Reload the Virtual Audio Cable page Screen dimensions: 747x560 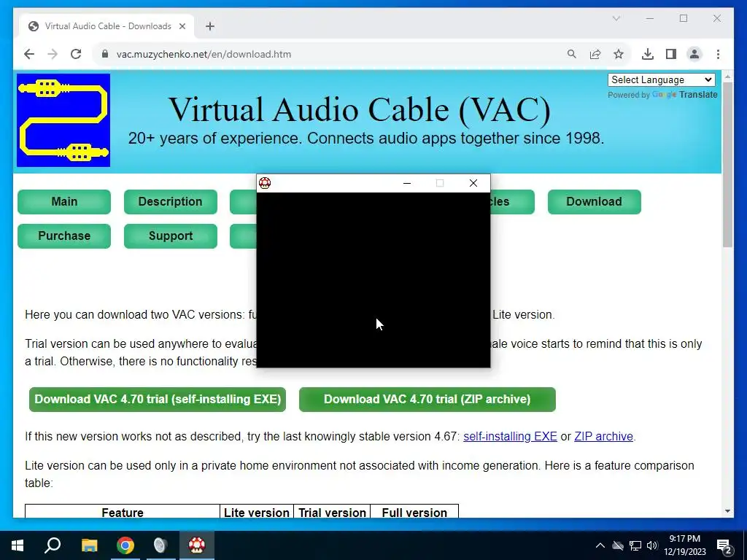click(76, 54)
